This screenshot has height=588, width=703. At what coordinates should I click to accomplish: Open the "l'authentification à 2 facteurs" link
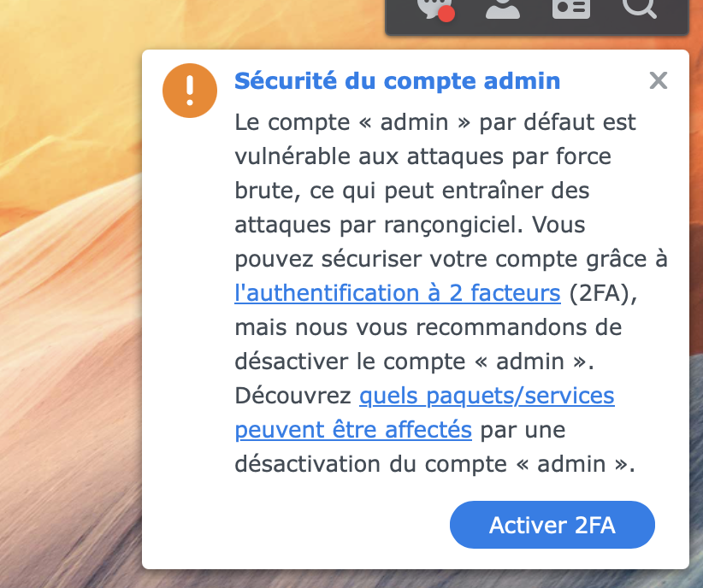[398, 293]
